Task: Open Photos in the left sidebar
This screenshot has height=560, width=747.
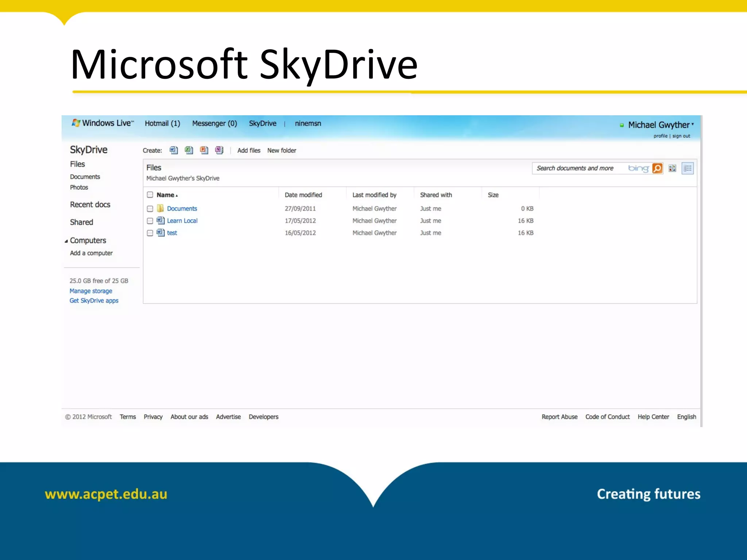Action: click(x=79, y=187)
